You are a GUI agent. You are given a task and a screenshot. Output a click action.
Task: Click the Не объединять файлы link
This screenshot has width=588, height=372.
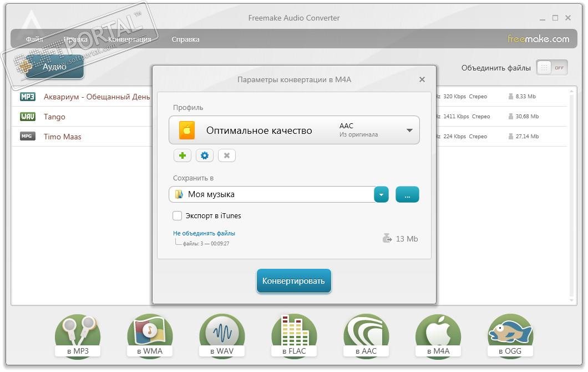[204, 233]
